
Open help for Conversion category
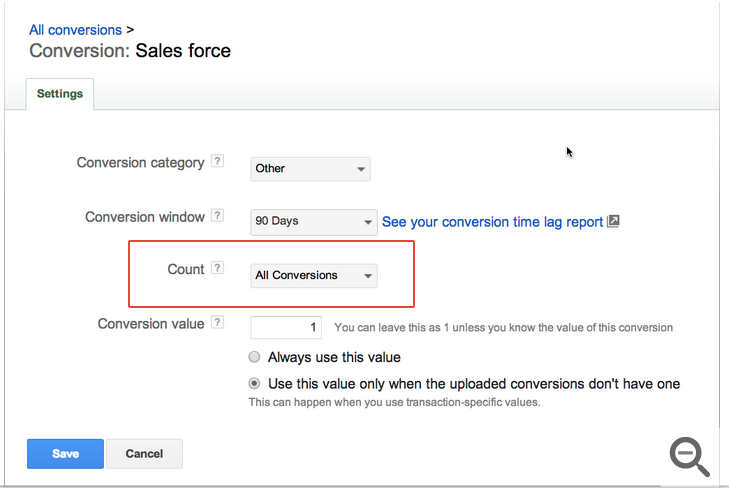click(217, 161)
